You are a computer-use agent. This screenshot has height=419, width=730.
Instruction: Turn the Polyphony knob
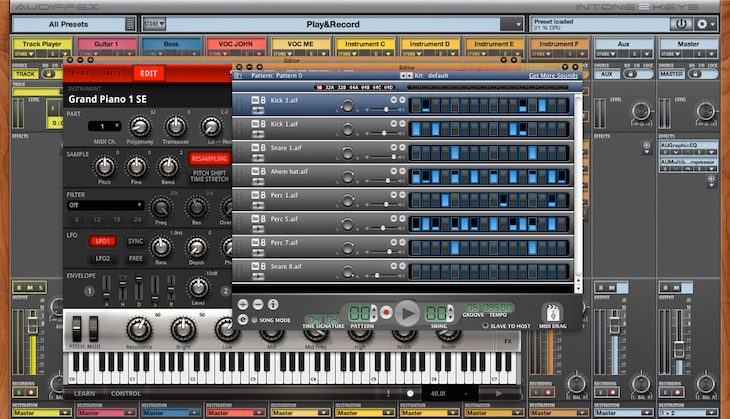coord(141,126)
